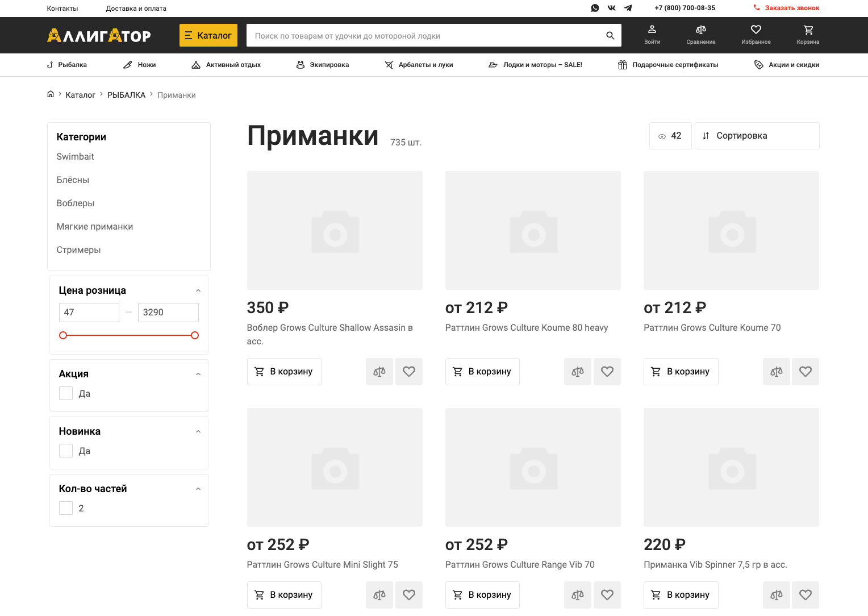Add Воблер Shallow Assasin to favorites
Screen dimensions: 868x616
click(x=408, y=372)
